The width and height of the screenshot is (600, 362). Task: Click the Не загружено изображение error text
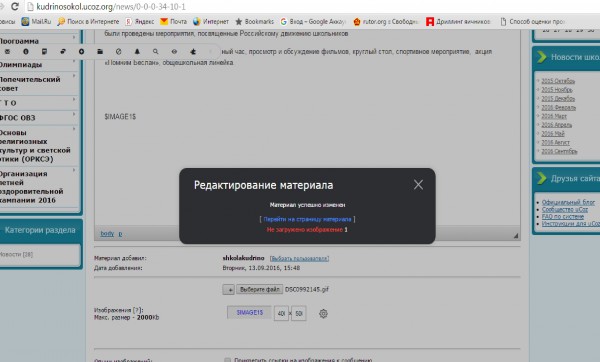pyautogui.click(x=305, y=230)
